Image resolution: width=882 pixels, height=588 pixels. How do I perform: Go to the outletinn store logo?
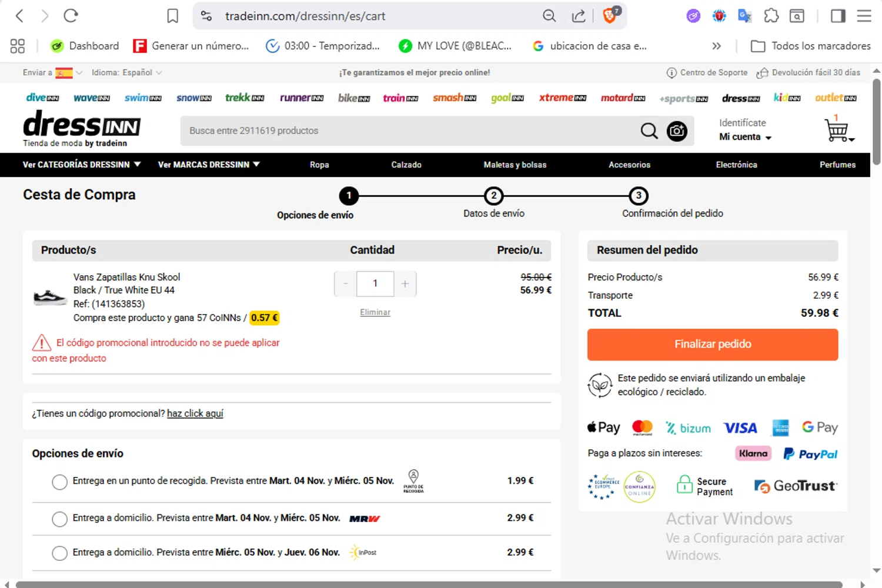point(836,98)
